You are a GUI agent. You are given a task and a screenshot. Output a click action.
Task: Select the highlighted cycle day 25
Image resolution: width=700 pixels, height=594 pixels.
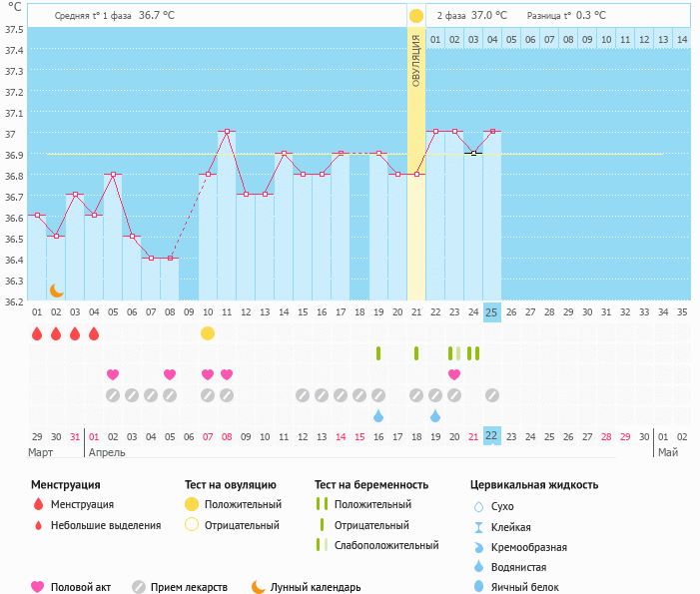(x=491, y=311)
